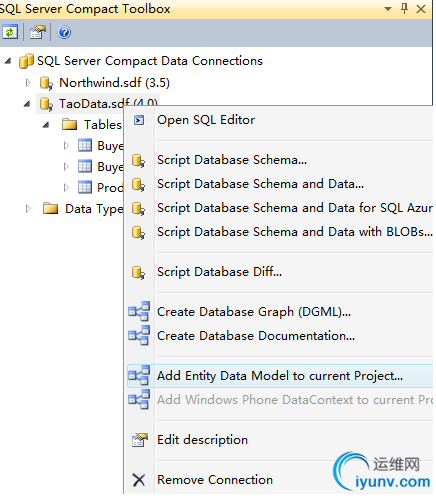
Task: Collapse the SQL Server Compact Data Connections node
Action: [x=8, y=61]
